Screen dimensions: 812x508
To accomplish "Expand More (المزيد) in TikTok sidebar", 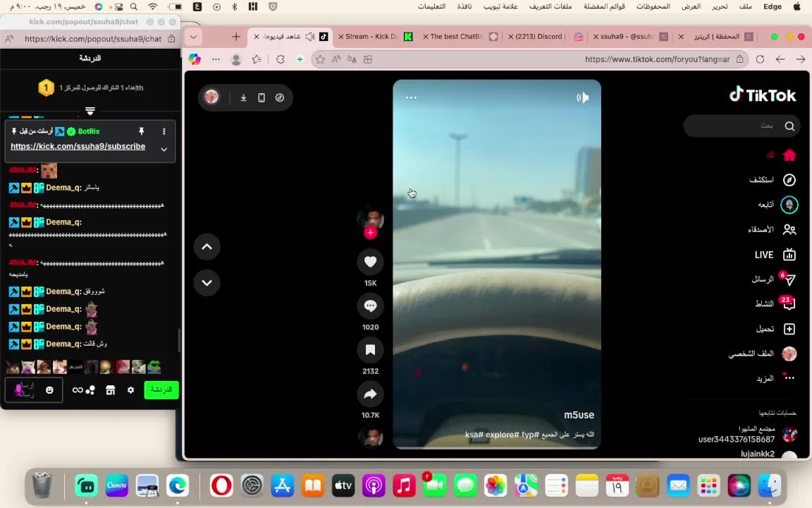I will click(x=775, y=378).
